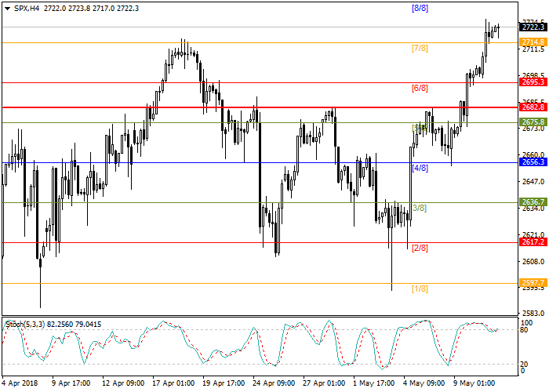
Task: Select the [1/8] Murrey level label
Action: click(420, 289)
